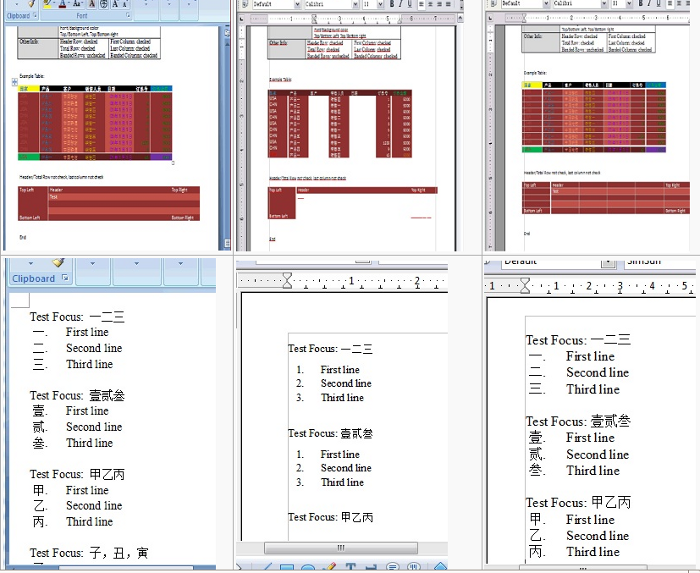The width and height of the screenshot is (700, 573).
Task: Justify text in top-middle Writer toolbar
Action: pos(448,4)
